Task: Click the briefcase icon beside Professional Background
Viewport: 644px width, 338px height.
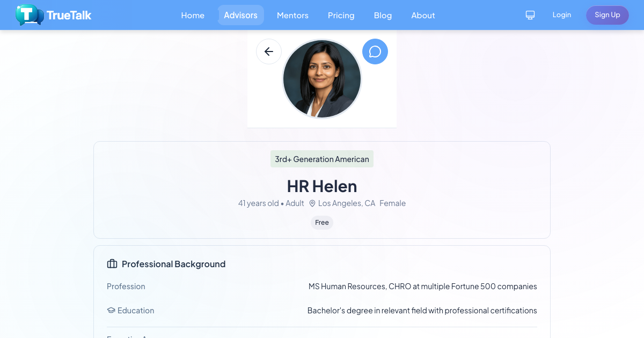Action: point(112,264)
